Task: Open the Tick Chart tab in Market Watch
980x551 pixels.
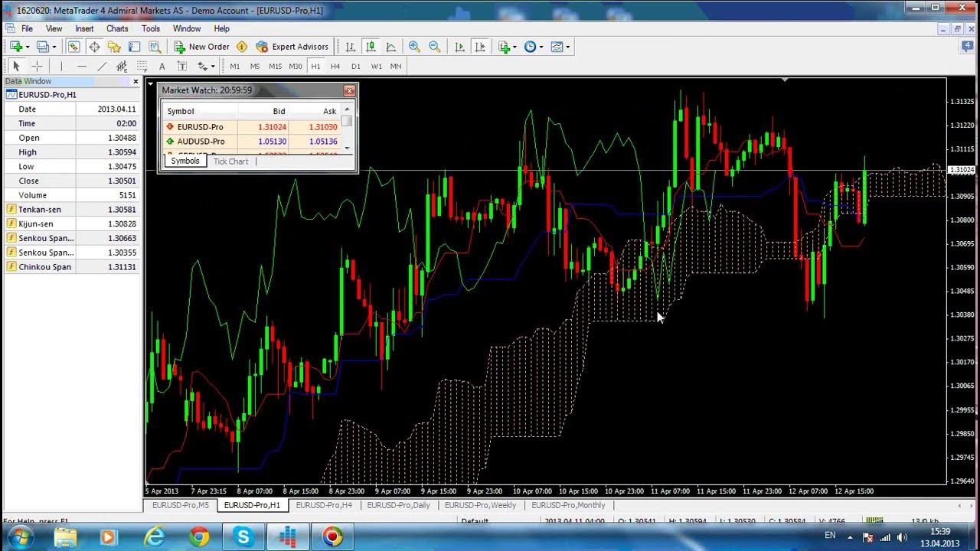Action: [x=230, y=161]
